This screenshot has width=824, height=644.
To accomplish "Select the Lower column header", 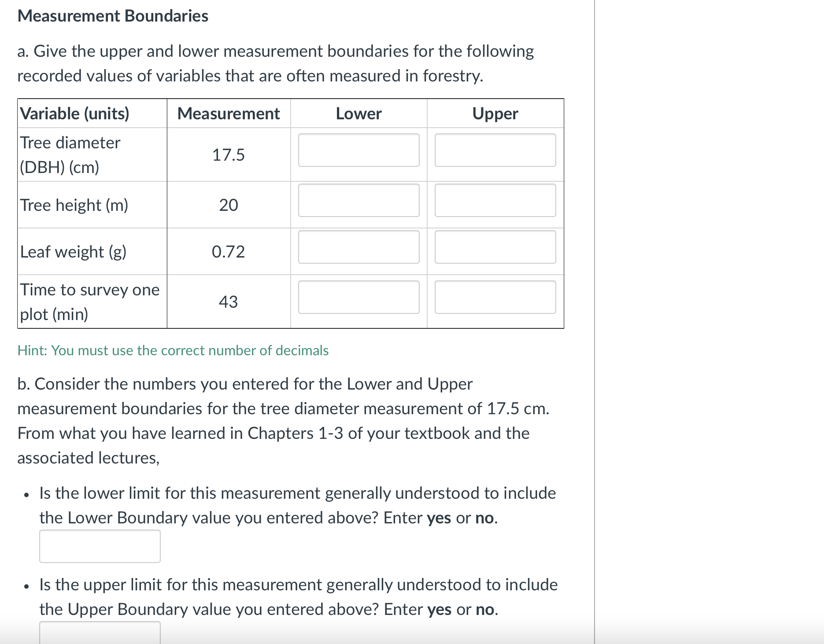I will point(358,113).
